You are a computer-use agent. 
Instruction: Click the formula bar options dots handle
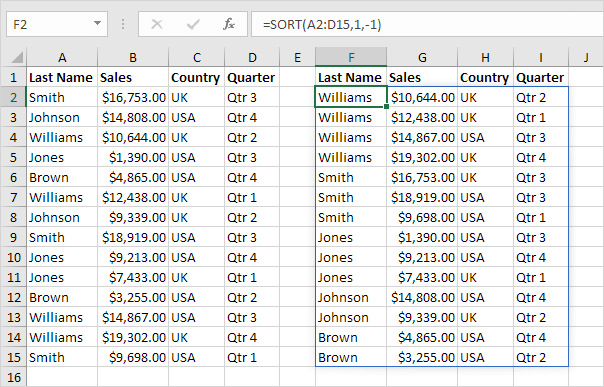(x=123, y=24)
